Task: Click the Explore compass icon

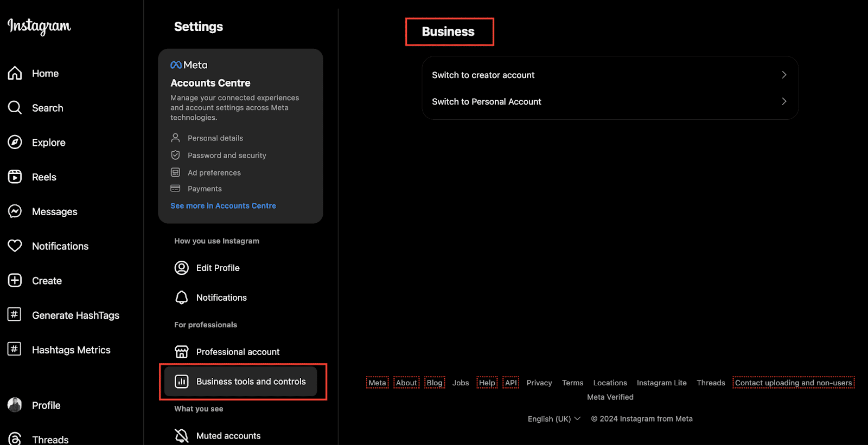Action: coord(15,143)
